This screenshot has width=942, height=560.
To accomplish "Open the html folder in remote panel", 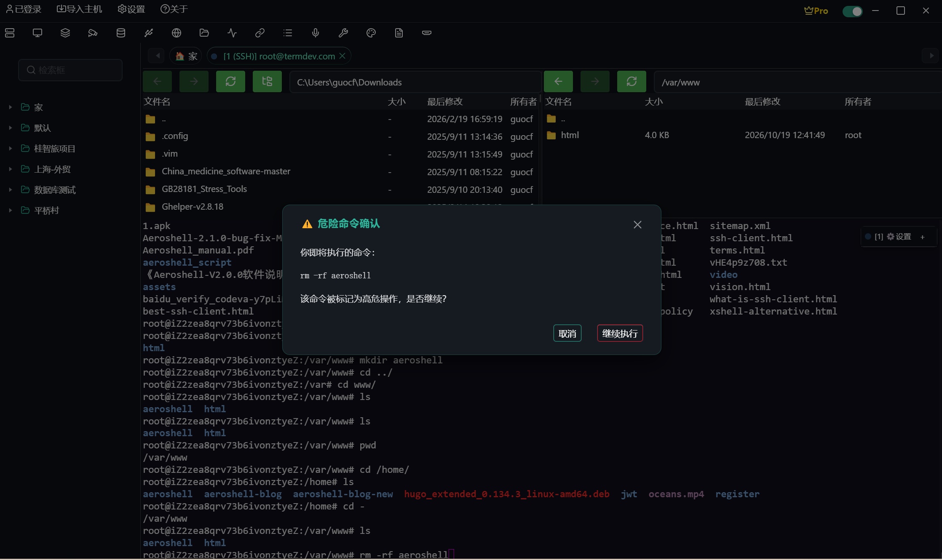I will coord(570,135).
